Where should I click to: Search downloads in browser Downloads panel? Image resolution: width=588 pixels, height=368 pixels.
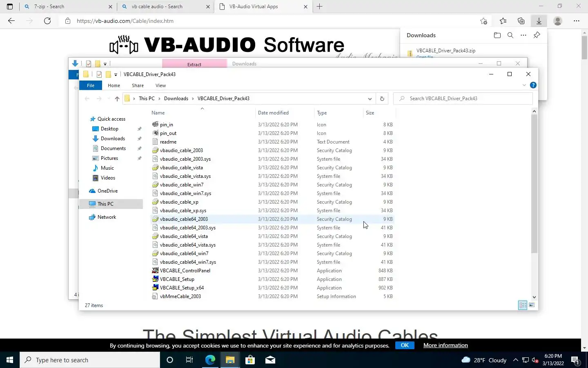(x=510, y=35)
